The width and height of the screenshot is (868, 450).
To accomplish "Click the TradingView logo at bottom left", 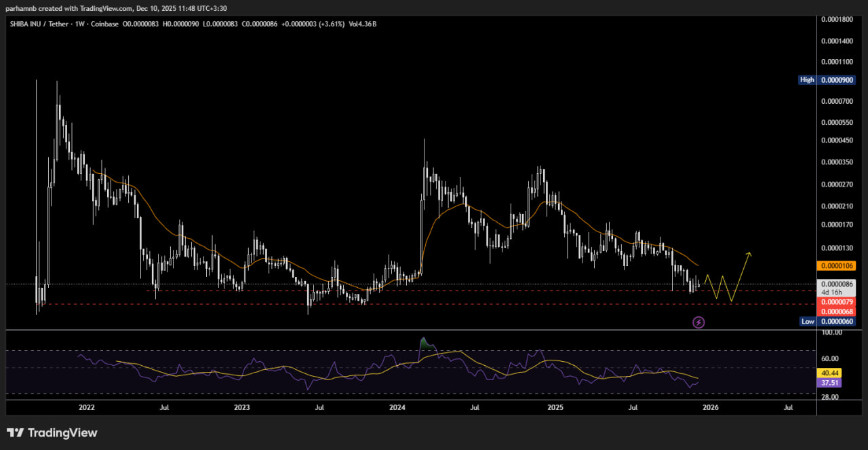I will 52,432.
